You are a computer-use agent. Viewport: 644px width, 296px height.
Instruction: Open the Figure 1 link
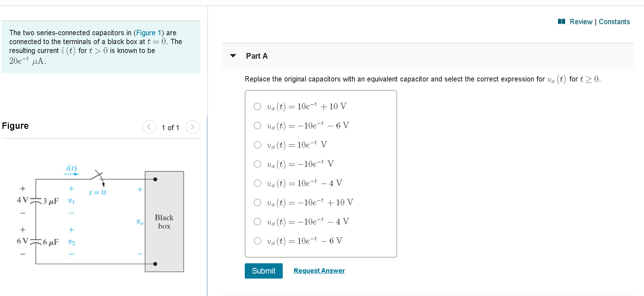[149, 33]
